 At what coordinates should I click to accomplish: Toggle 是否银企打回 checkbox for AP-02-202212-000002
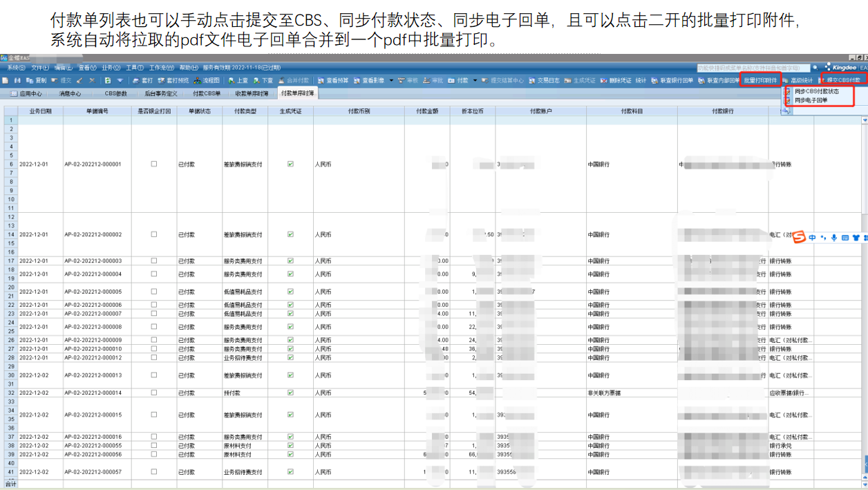pyautogui.click(x=154, y=234)
